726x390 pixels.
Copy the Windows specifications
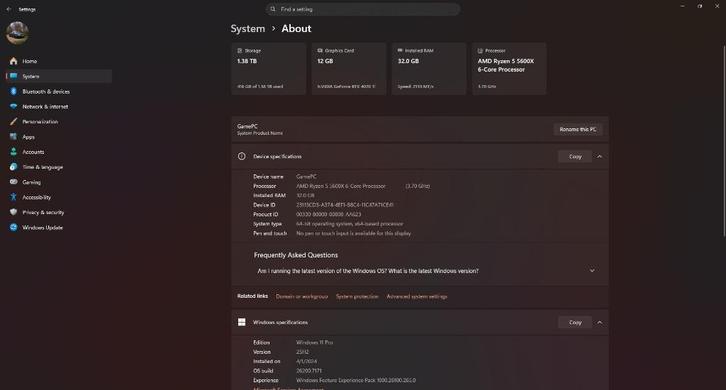click(x=575, y=322)
